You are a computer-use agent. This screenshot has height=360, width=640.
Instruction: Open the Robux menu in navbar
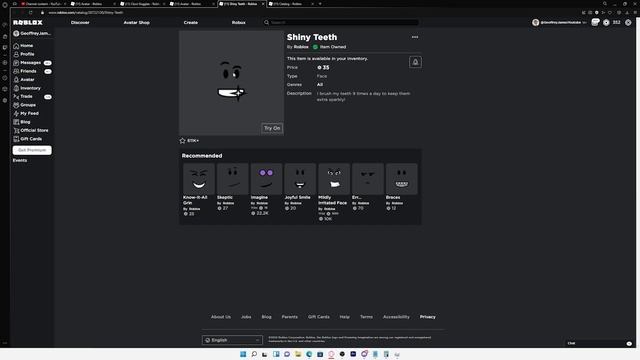click(x=239, y=22)
